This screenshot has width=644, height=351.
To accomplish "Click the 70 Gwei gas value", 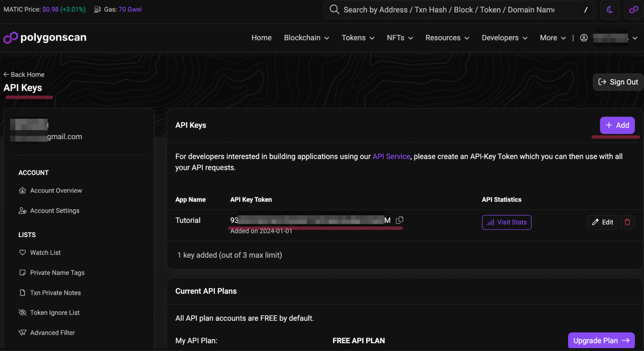I will [130, 9].
